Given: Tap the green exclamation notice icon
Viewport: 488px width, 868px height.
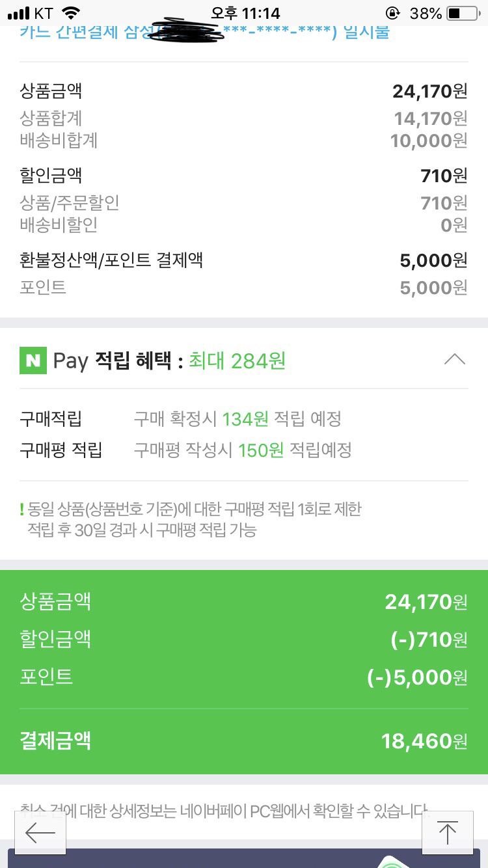Looking at the screenshot, I should tap(21, 509).
